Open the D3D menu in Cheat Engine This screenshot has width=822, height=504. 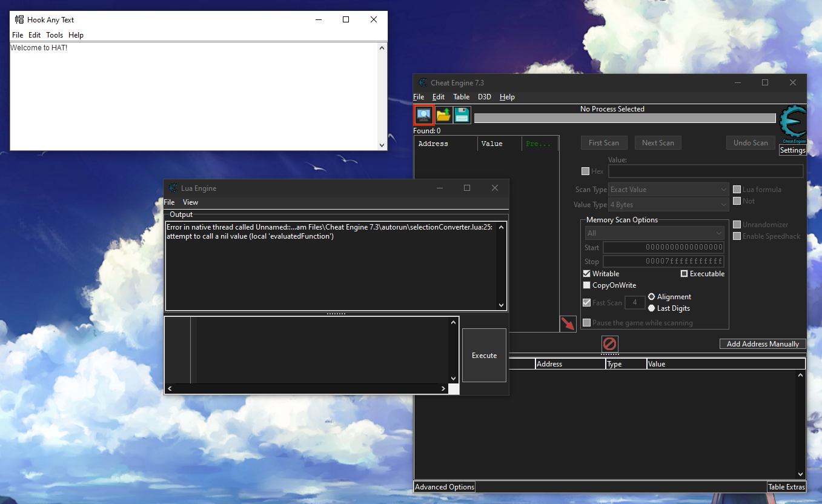click(484, 96)
